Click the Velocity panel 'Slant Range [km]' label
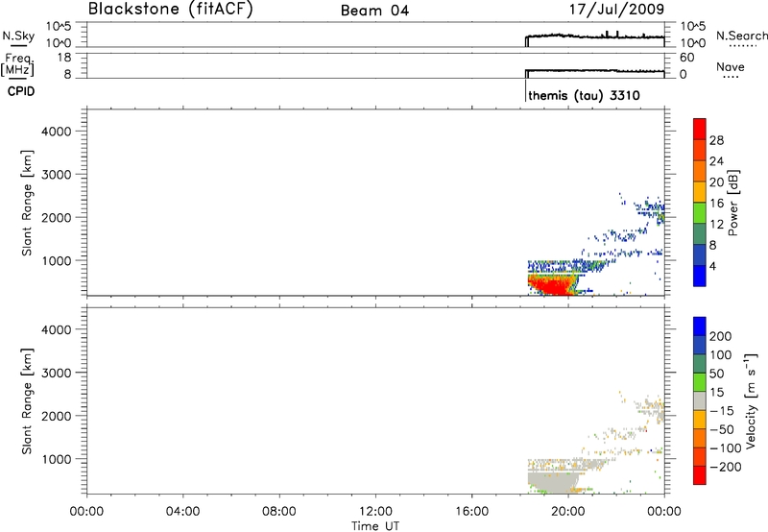 coord(27,401)
